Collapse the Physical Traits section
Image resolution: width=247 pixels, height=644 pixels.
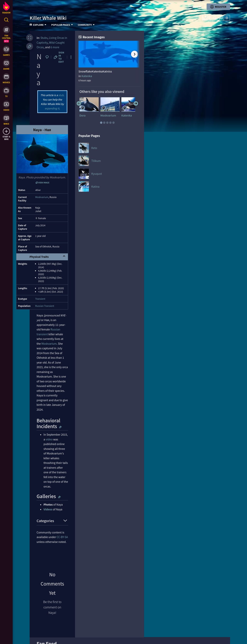(x=42, y=257)
